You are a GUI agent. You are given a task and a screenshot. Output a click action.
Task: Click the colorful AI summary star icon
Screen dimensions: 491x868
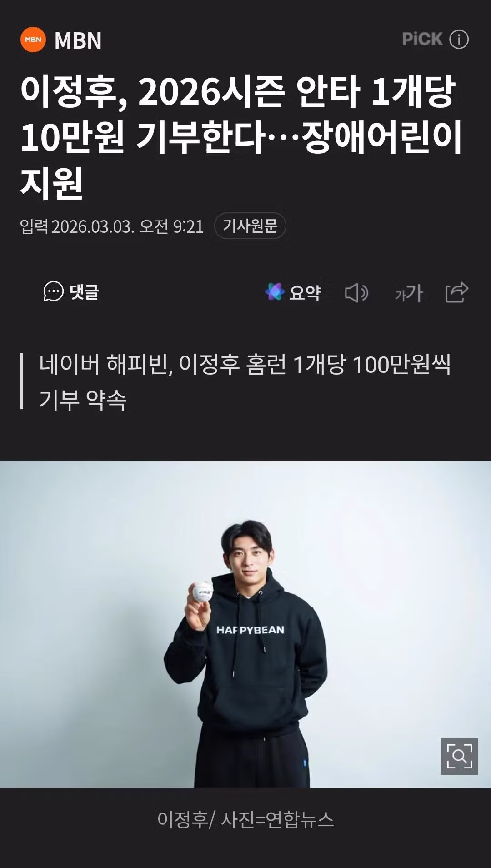[x=275, y=292]
